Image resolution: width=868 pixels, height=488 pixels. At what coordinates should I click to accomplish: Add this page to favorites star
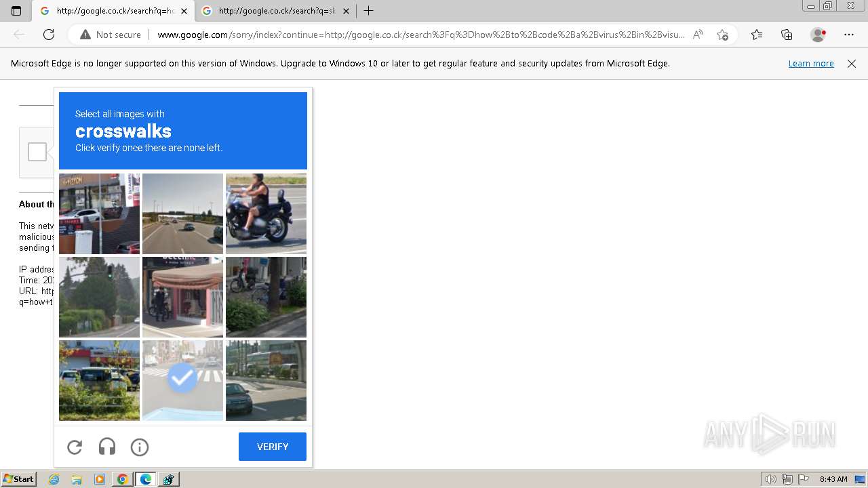[722, 35]
